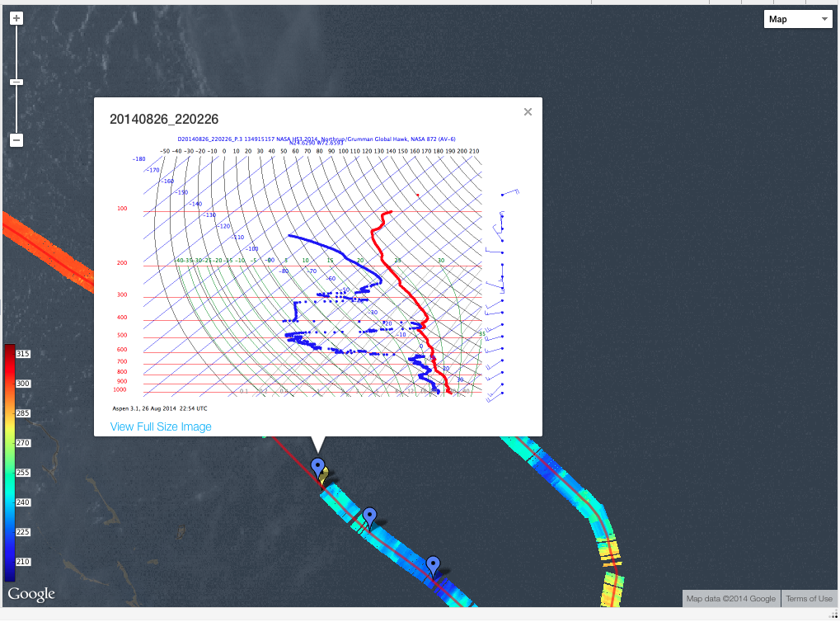Image resolution: width=840 pixels, height=622 pixels.
Task: Zoom out with the minus button
Action: 16,140
